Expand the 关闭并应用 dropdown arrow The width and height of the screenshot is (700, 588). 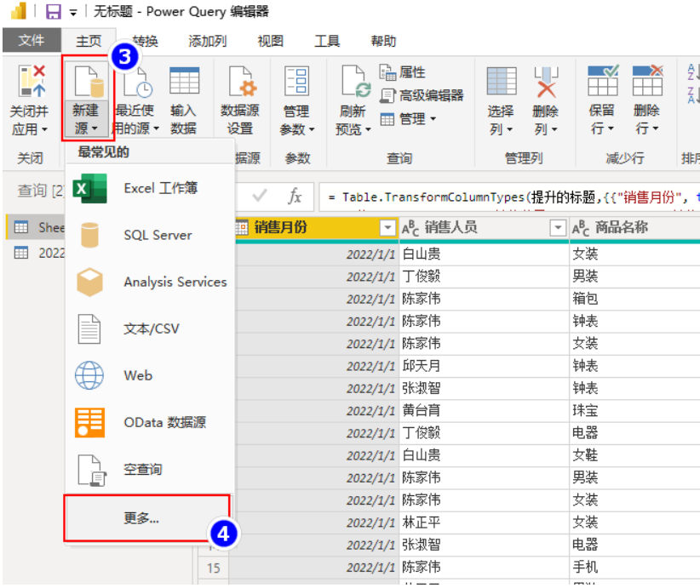(43, 130)
